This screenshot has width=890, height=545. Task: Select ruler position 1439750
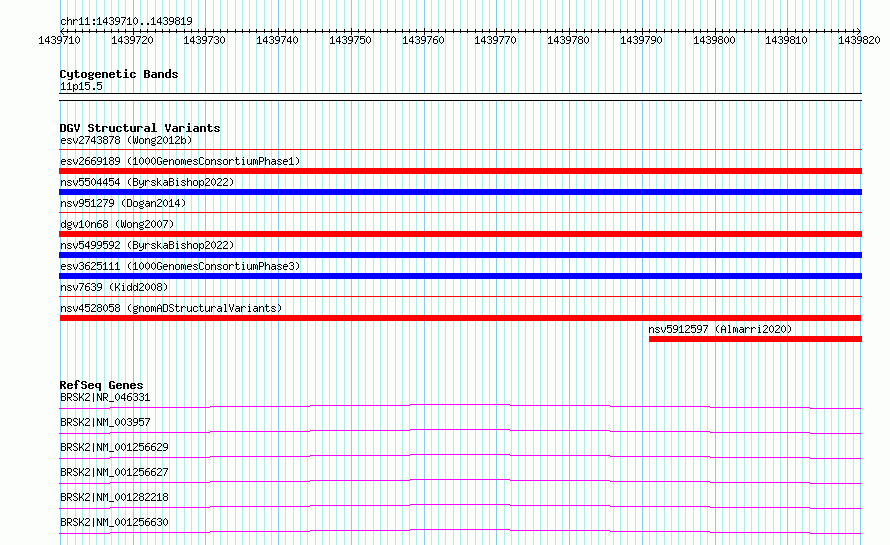point(350,40)
